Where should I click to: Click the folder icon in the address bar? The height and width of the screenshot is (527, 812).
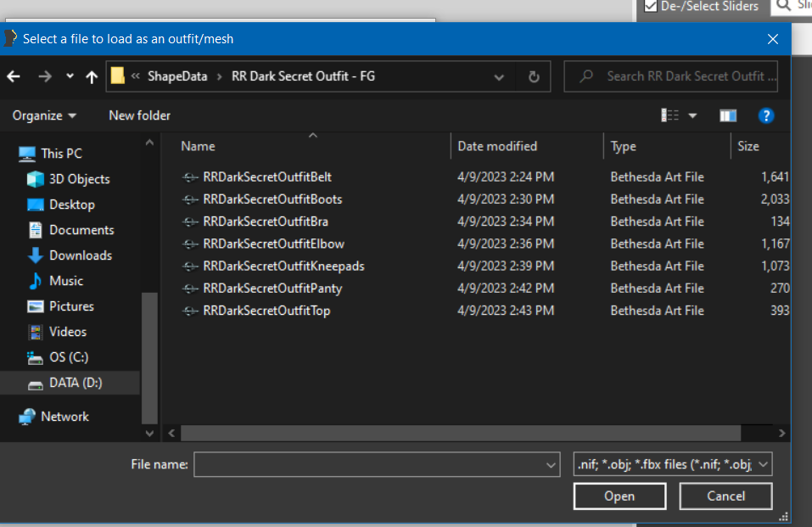click(x=118, y=76)
